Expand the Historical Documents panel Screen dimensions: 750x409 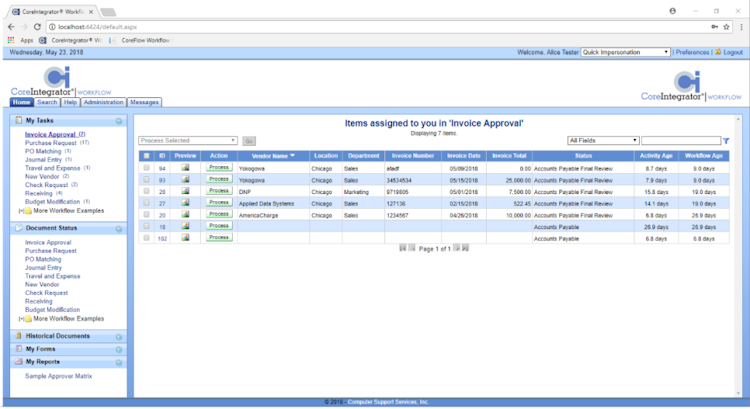(x=119, y=337)
